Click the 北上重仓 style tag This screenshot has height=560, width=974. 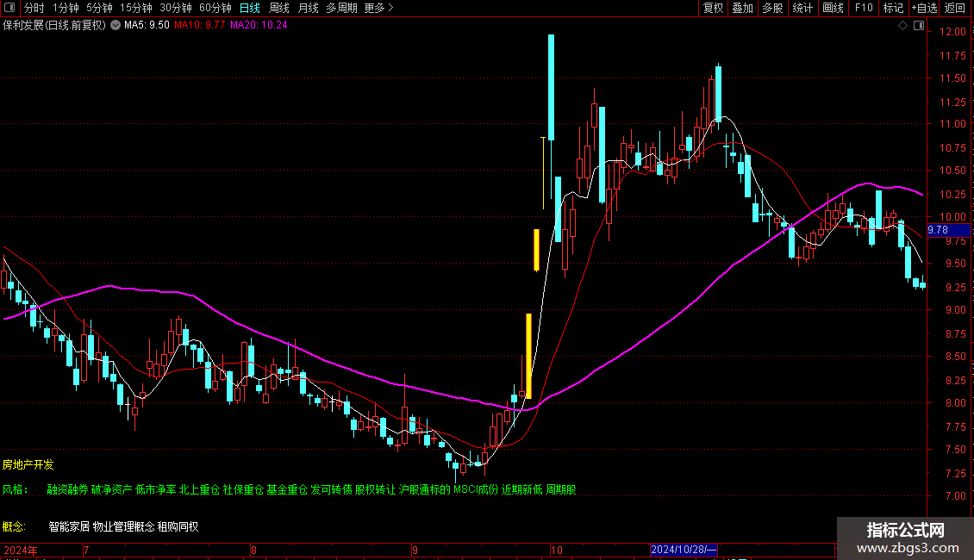click(199, 490)
